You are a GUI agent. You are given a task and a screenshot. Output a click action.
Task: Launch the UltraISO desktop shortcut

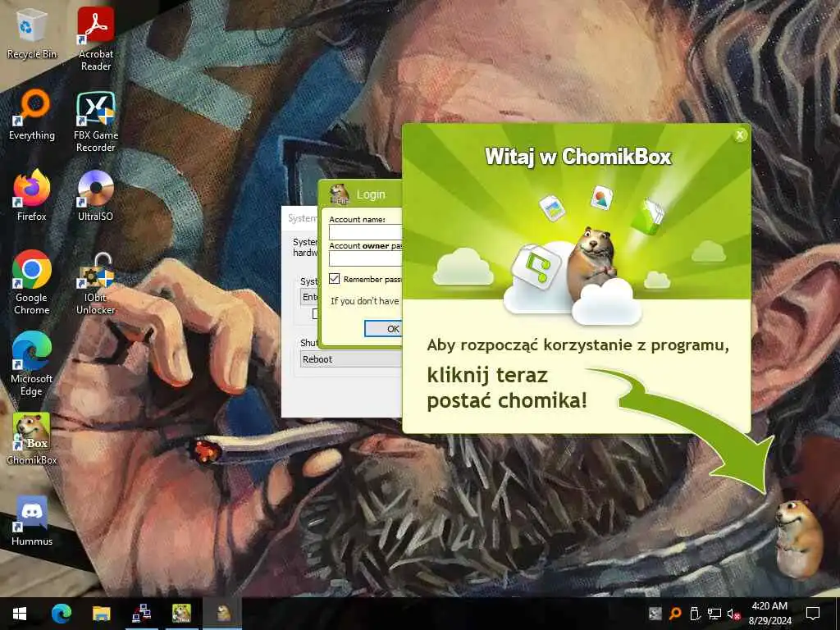[x=95, y=195]
